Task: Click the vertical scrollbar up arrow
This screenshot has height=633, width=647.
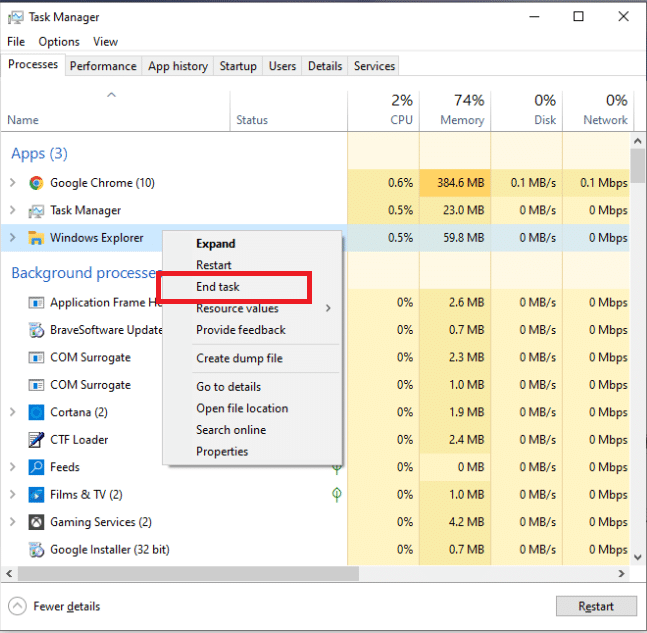Action: click(638, 141)
